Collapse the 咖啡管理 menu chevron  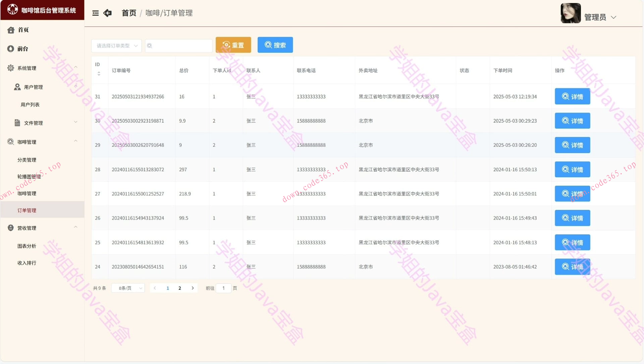[76, 141]
